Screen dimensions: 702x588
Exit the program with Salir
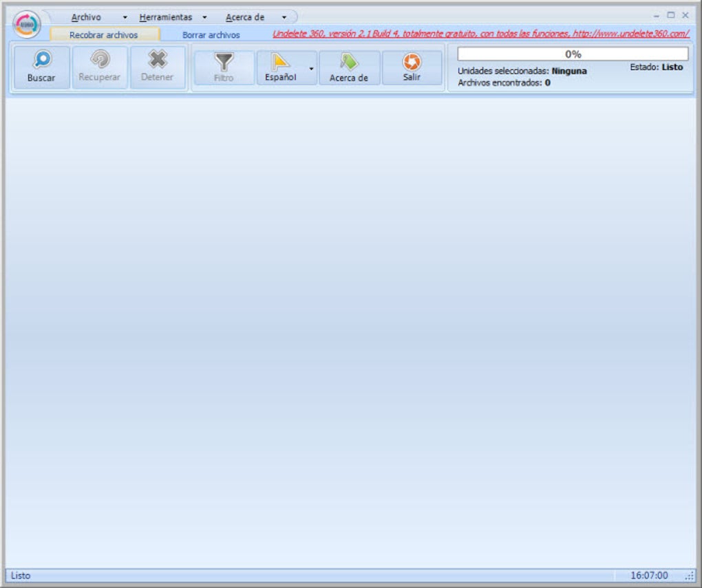pyautogui.click(x=412, y=67)
